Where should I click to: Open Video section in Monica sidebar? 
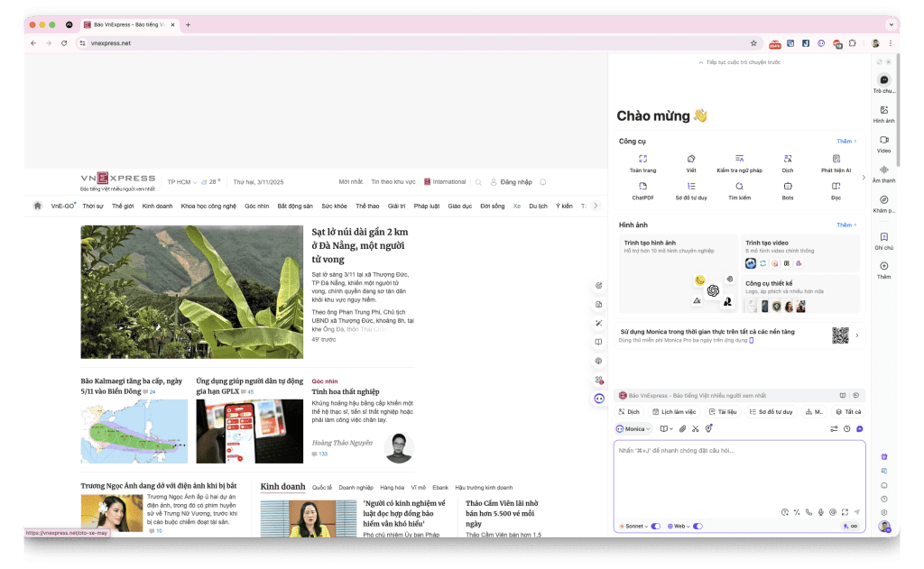click(883, 144)
